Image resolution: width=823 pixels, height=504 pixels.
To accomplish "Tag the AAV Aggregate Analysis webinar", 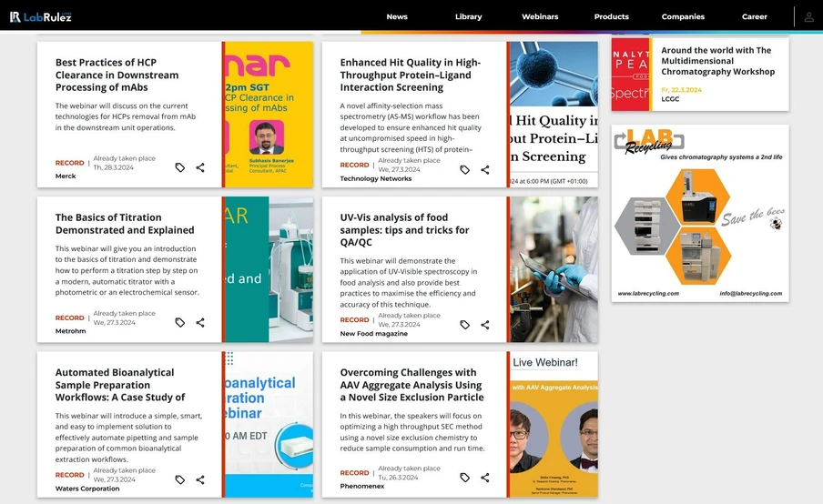I will (x=464, y=478).
